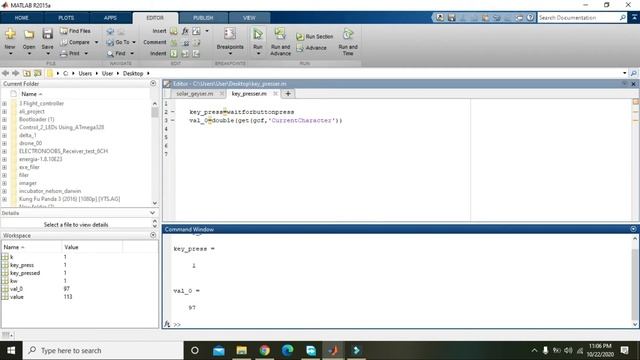The image size is (640, 360).
Task: Click the quick access Save icon
Action: click(451, 18)
